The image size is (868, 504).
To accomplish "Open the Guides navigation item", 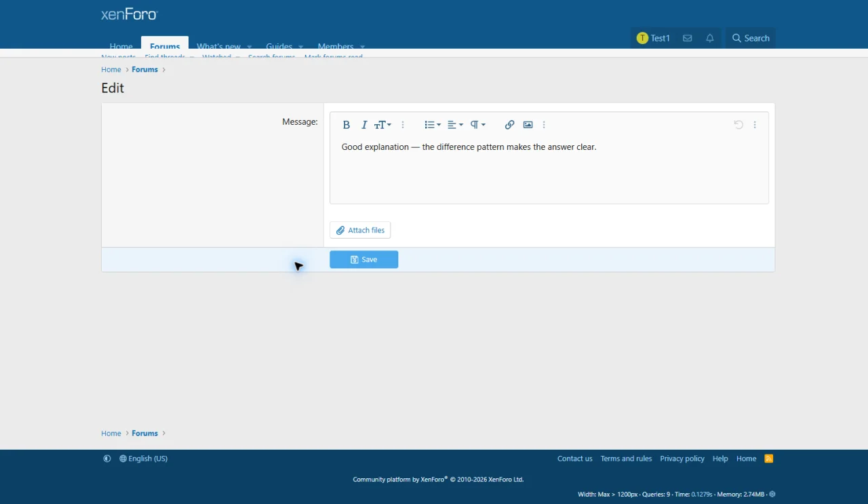I will 279,46.
